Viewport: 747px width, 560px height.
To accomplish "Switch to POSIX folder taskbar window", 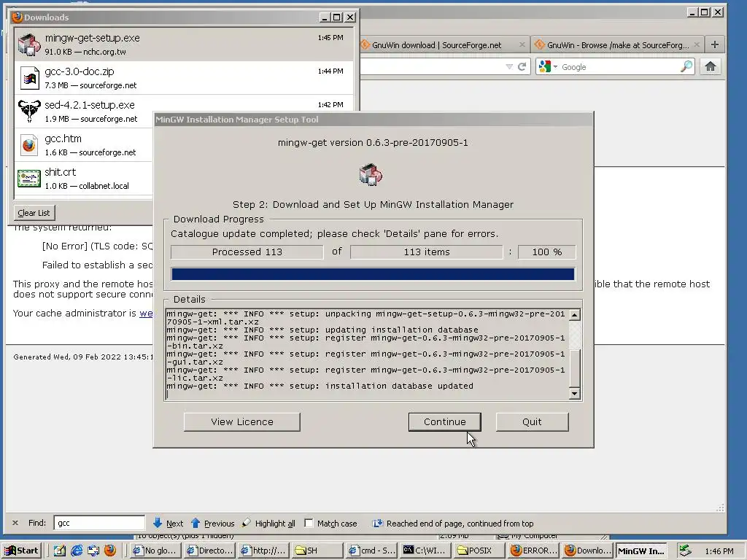I will 479,551.
